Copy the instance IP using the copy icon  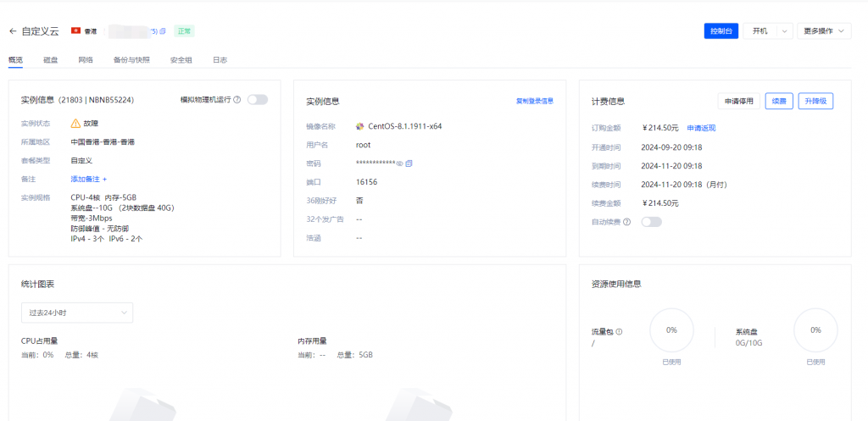click(x=163, y=31)
